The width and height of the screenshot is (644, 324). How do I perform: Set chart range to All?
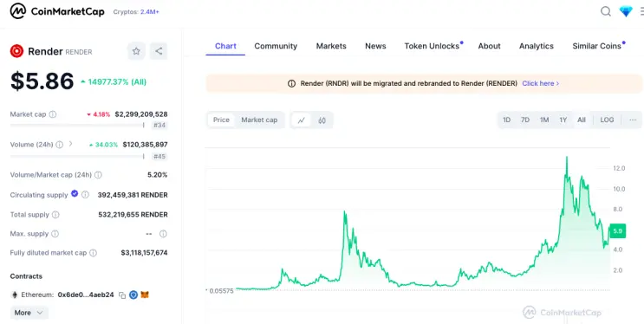pyautogui.click(x=582, y=120)
